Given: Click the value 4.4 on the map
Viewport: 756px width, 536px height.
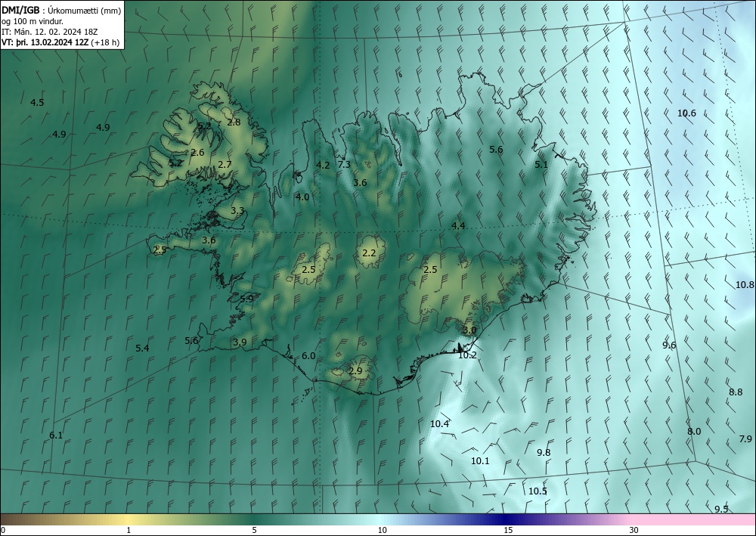Looking at the screenshot, I should [x=458, y=225].
